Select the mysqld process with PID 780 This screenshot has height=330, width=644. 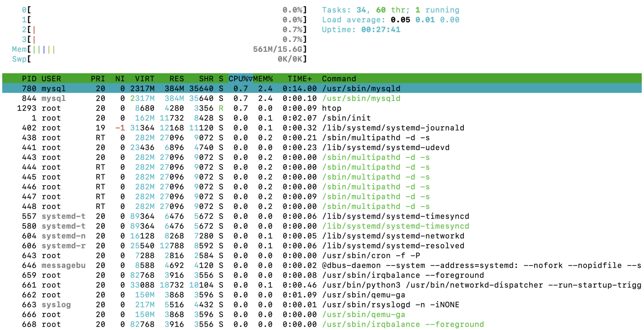(x=168, y=88)
